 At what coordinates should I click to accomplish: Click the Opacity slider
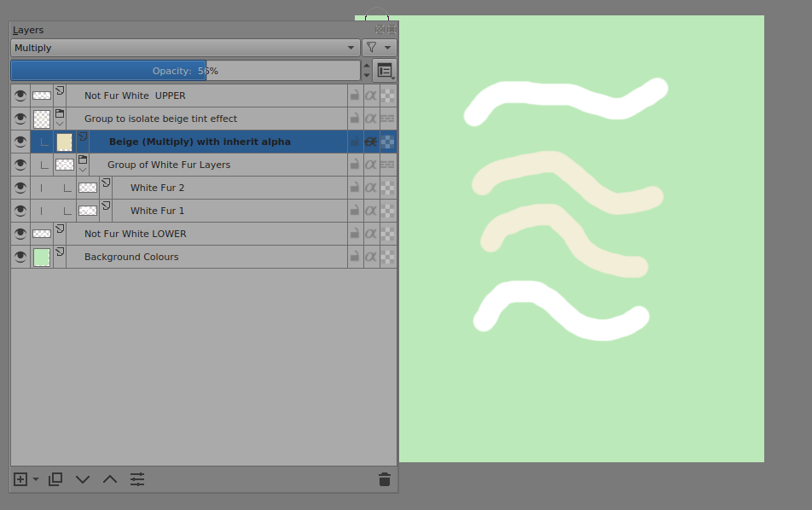[185, 71]
